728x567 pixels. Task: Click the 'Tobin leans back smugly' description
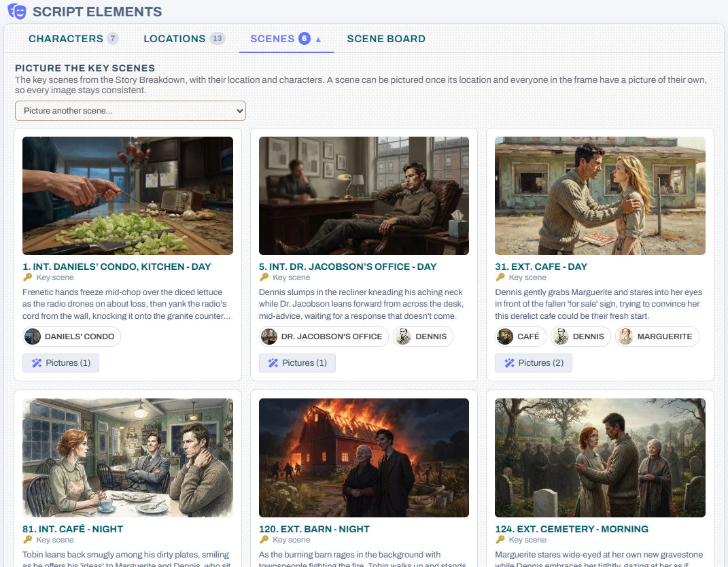pyautogui.click(x=126, y=559)
